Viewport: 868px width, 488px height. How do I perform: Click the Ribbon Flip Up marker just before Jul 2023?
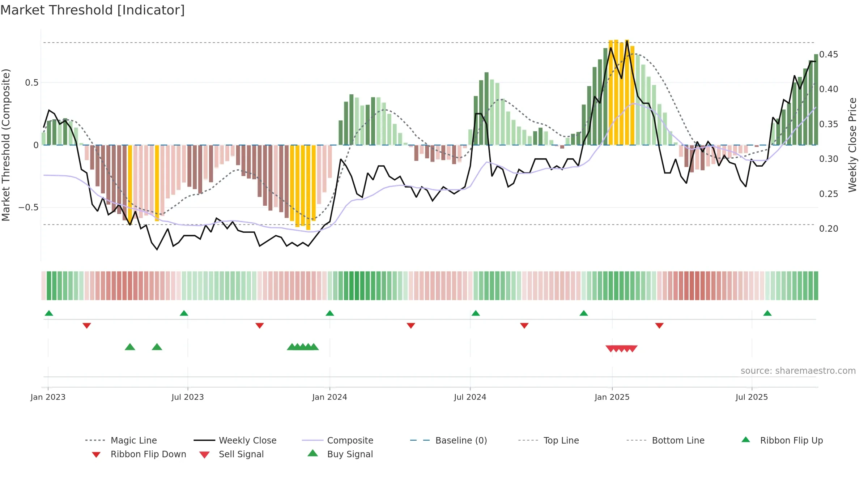[184, 313]
